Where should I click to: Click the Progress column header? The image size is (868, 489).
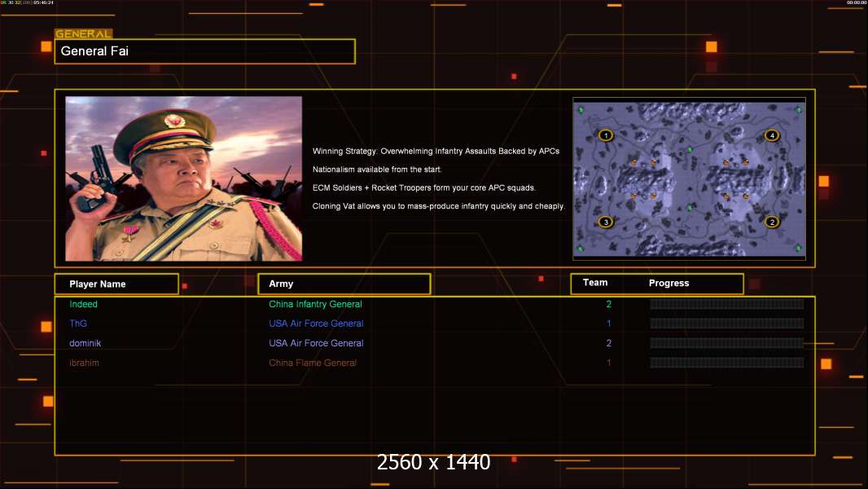tap(669, 284)
